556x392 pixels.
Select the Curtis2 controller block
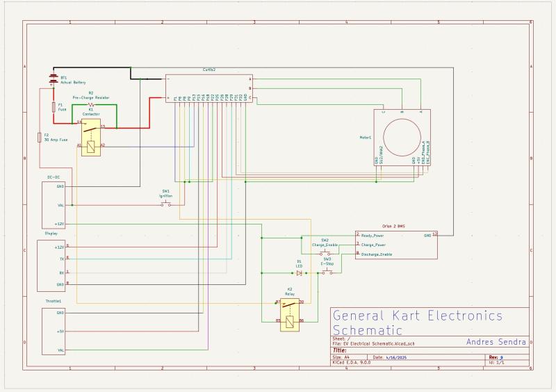point(208,88)
